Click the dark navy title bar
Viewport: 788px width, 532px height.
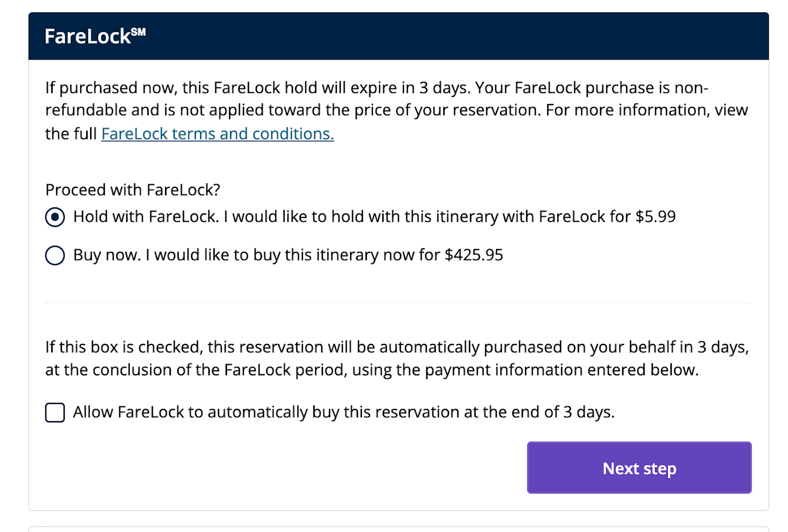tap(394, 36)
